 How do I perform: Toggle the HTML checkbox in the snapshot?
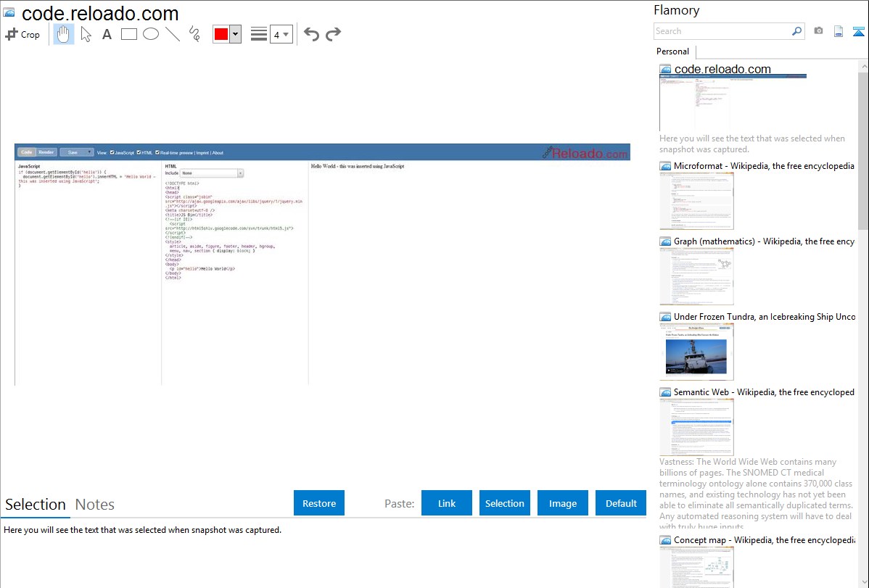139,152
